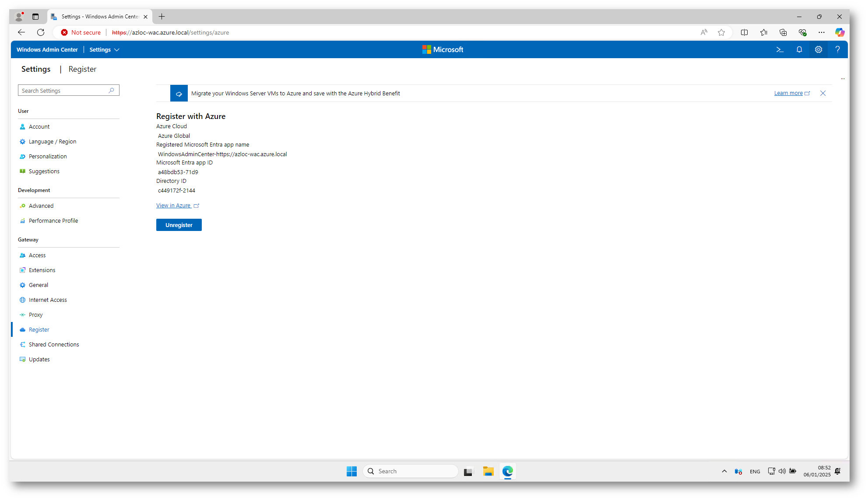The height and width of the screenshot is (500, 868).
Task: Open Edge settings and more menu
Action: (822, 32)
